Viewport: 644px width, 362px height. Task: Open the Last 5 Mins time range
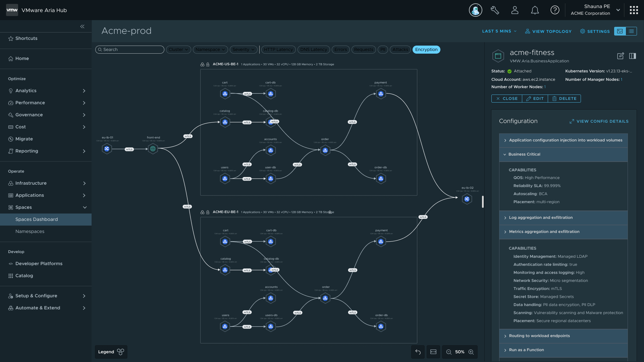[499, 31]
